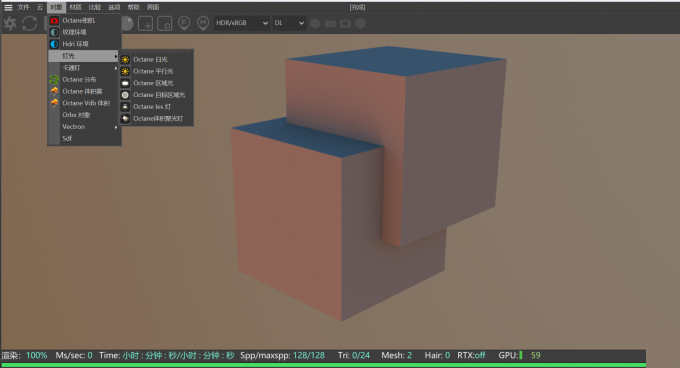Viewport: 680px width, 368px height.
Task: Click the camera snapshot icon in the toolbar
Action: (345, 23)
